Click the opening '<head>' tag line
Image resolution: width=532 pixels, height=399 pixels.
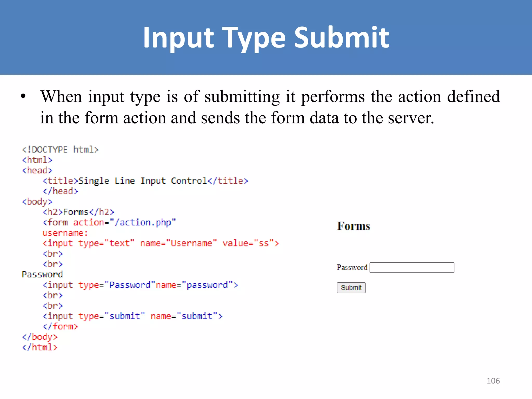37,170
